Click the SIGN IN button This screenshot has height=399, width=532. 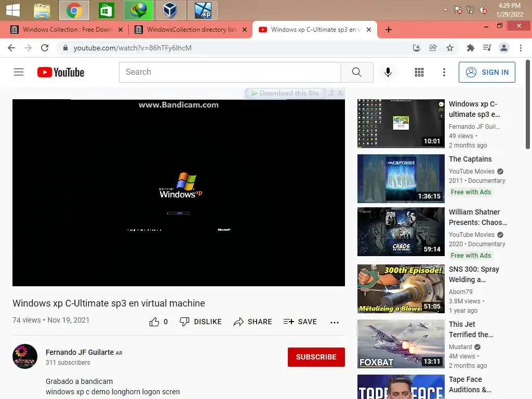coord(487,72)
